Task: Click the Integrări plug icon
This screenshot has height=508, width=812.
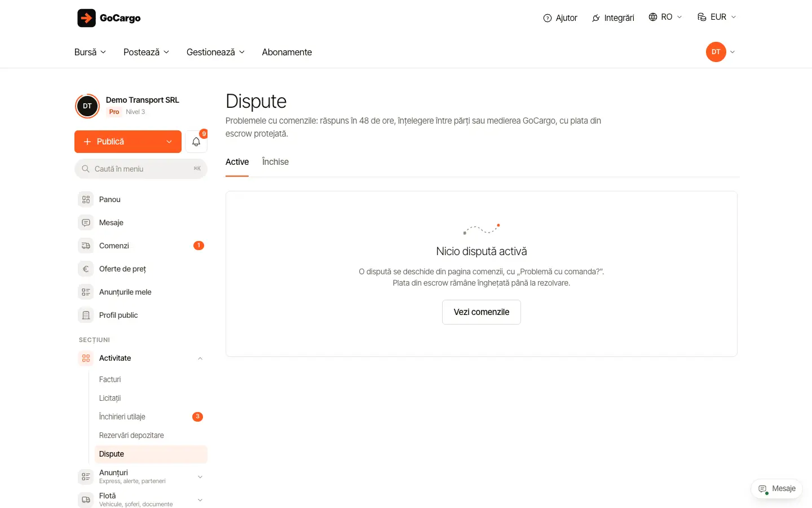Action: (x=595, y=18)
